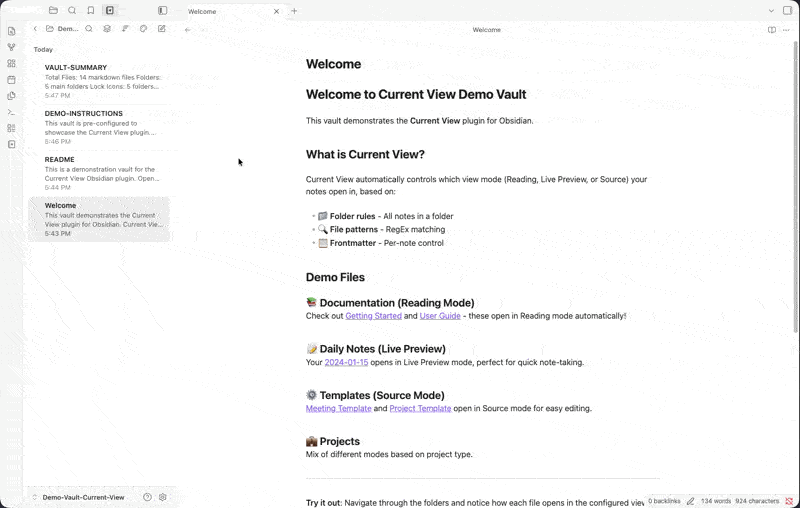This screenshot has height=508, width=800.
Task: Navigate back with left arrow
Action: tap(188, 30)
